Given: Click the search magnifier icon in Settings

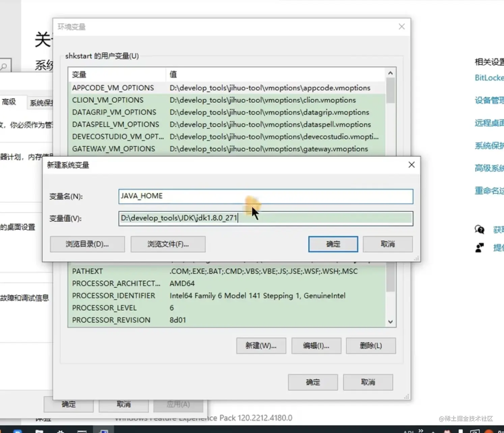Looking at the screenshot, I should [x=4, y=66].
